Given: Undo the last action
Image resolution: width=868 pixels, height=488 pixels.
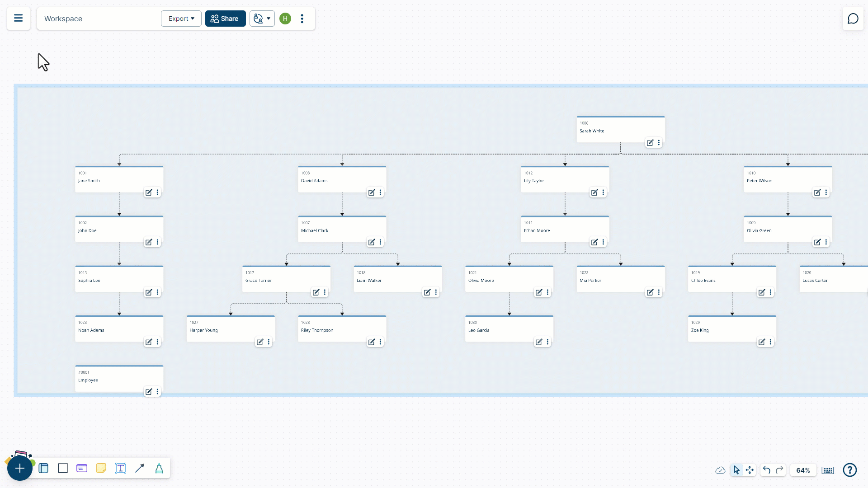Looking at the screenshot, I should pyautogui.click(x=766, y=470).
